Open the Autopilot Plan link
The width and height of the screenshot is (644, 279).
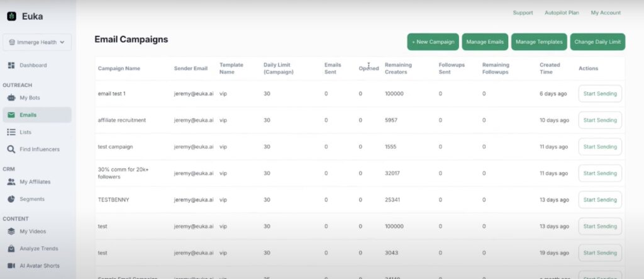(x=562, y=13)
